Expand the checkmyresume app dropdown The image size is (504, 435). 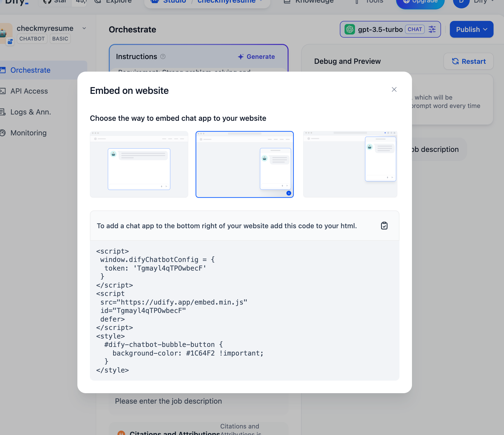84,28
